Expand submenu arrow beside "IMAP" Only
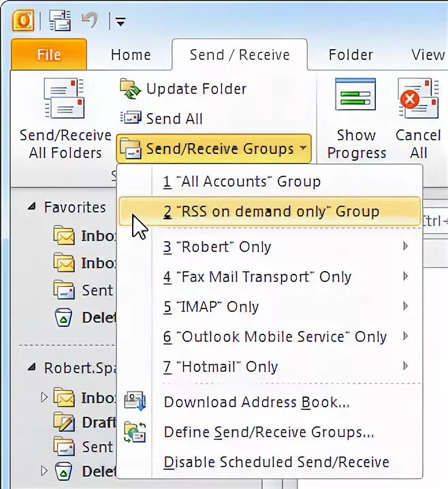Viewport: 448px width, 489px height. [405, 306]
